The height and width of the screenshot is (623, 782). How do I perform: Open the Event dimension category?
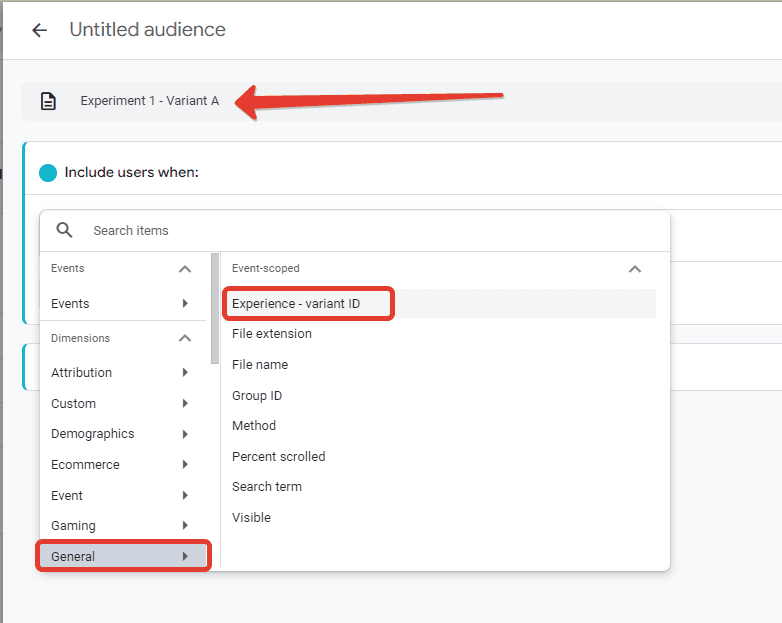122,495
